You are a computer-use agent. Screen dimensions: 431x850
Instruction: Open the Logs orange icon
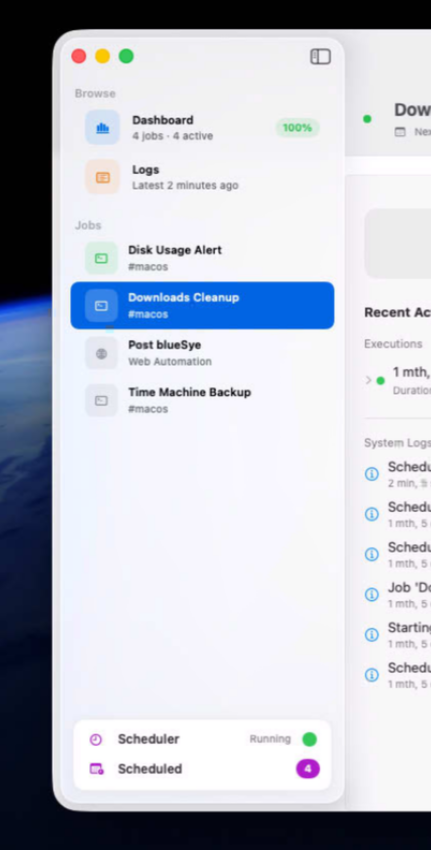point(102,177)
